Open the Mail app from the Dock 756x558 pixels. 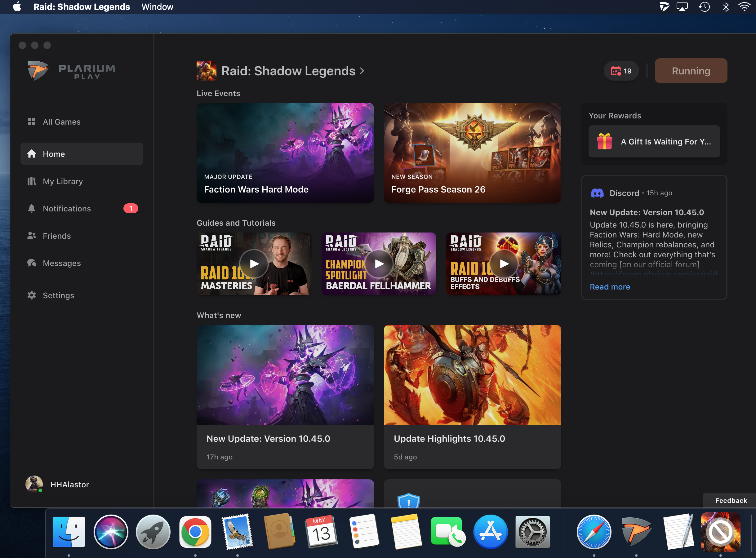[238, 532]
